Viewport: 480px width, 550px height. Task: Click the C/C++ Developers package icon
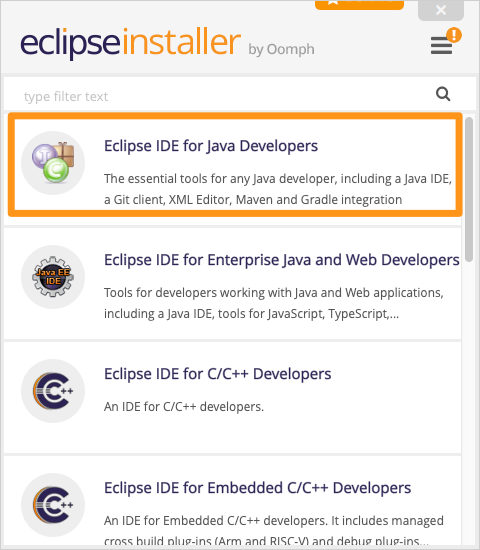(x=53, y=391)
